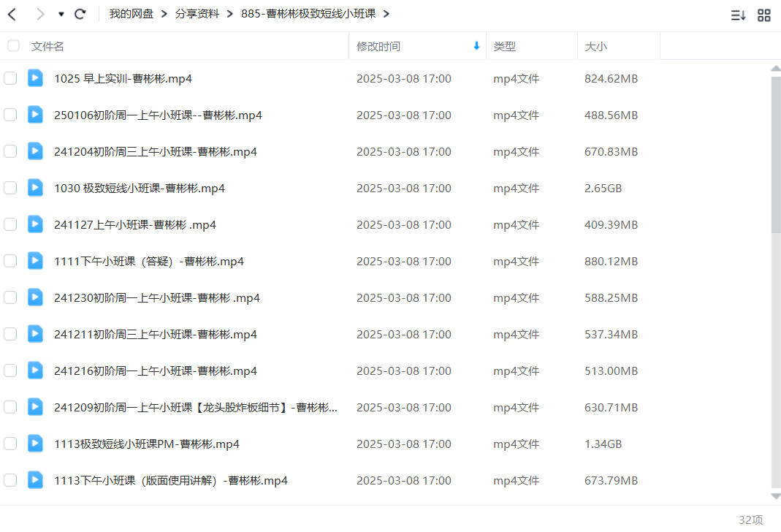Check box for 241127上午小班课 file
The image size is (781, 532).
tap(10, 224)
